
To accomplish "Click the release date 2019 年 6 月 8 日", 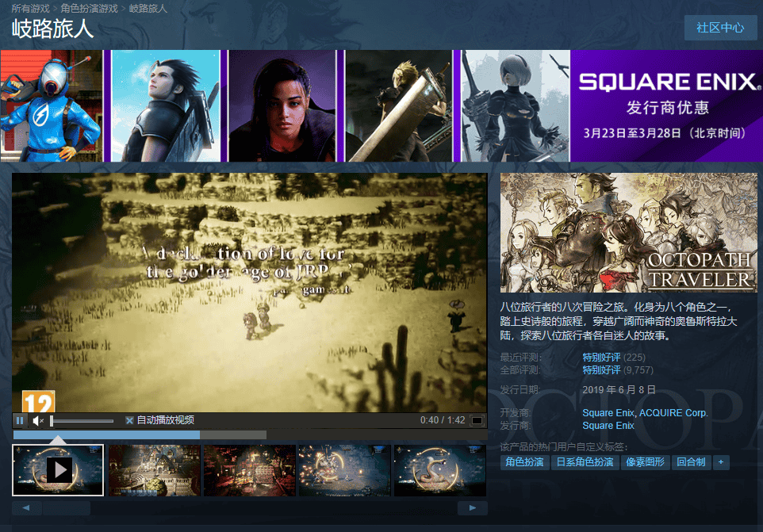I will pyautogui.click(x=619, y=390).
